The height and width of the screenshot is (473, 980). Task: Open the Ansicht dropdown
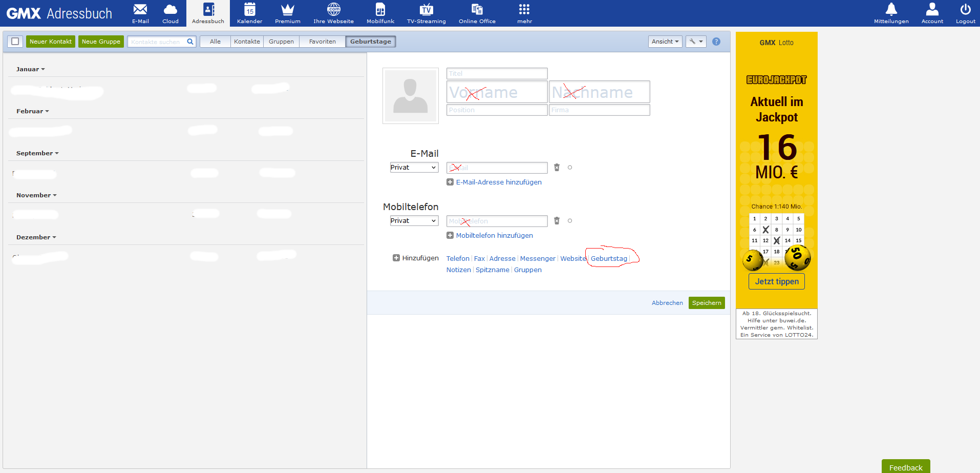tap(665, 42)
